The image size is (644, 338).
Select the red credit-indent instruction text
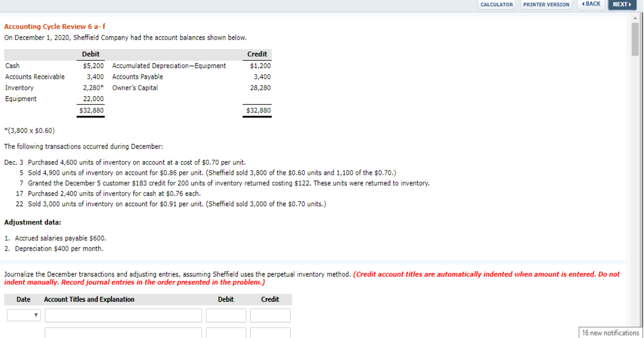[x=312, y=278]
